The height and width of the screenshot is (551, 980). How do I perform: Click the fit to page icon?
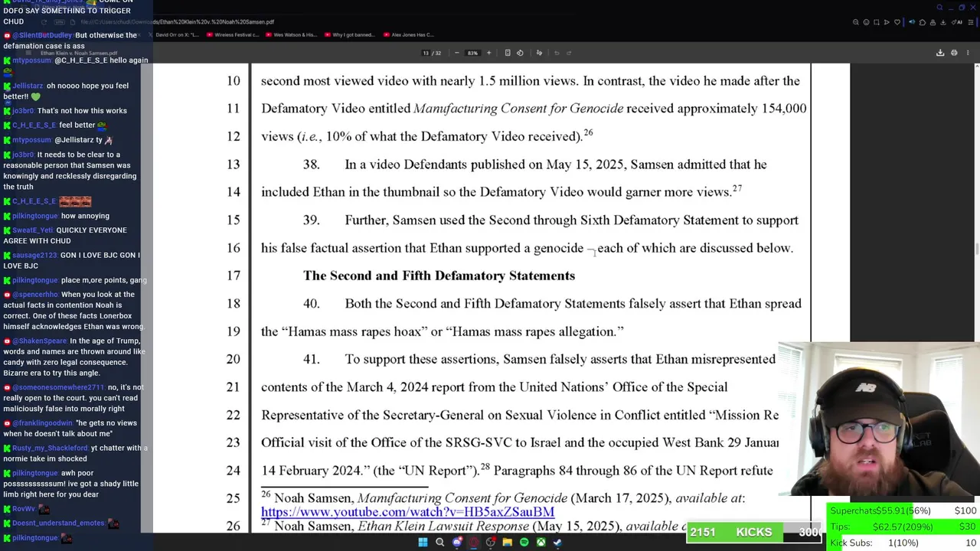pyautogui.click(x=508, y=53)
